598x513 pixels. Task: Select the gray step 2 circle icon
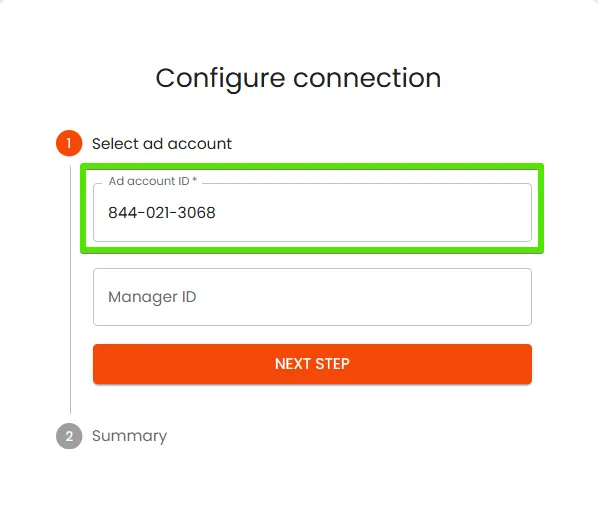coord(69,436)
